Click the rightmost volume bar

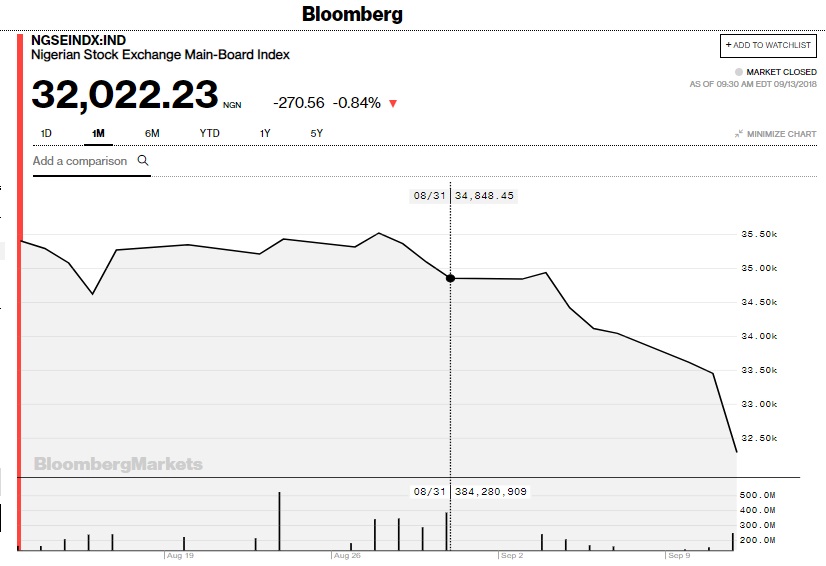point(732,541)
